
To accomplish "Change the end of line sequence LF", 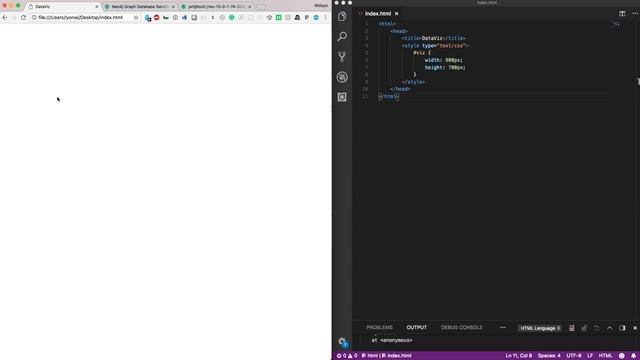I will click(590, 356).
